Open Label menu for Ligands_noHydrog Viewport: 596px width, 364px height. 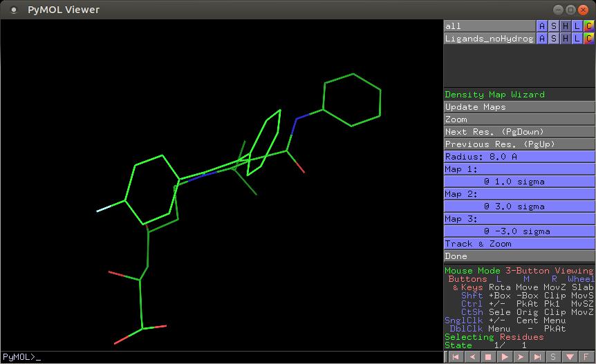577,39
